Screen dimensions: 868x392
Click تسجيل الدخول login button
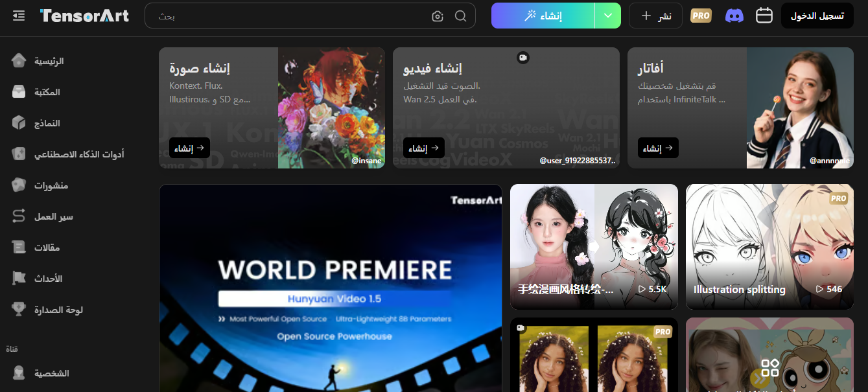point(817,16)
